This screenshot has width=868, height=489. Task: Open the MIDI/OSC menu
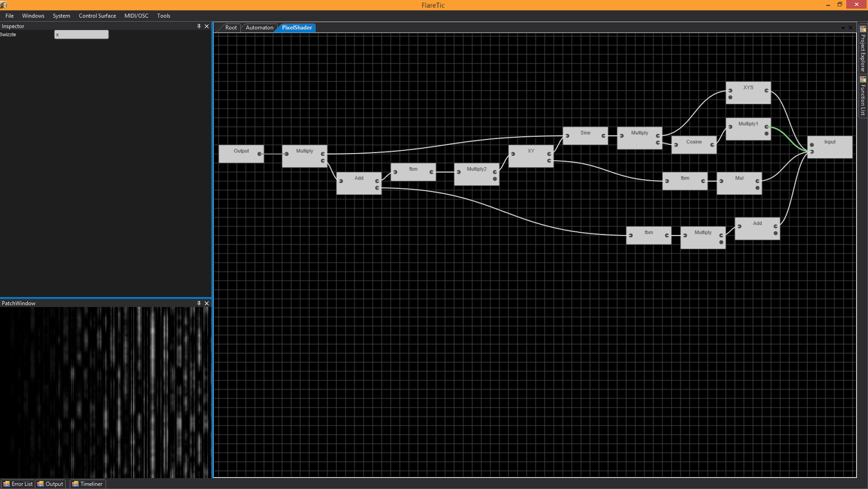[x=136, y=16]
